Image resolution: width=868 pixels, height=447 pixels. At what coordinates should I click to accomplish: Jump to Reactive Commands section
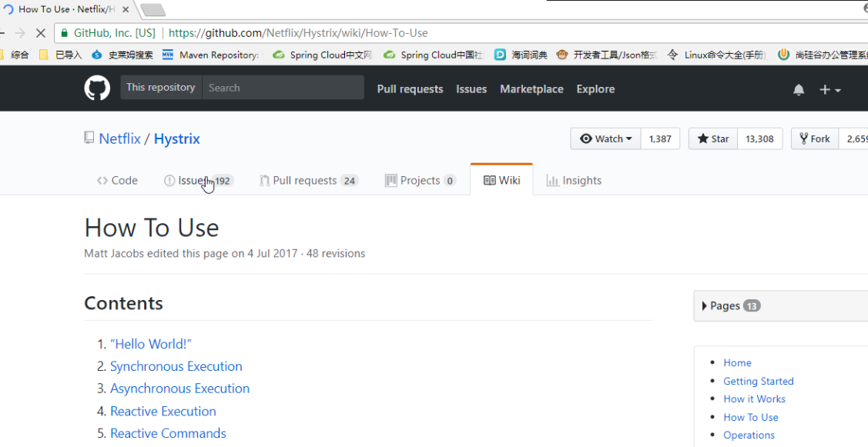point(168,433)
